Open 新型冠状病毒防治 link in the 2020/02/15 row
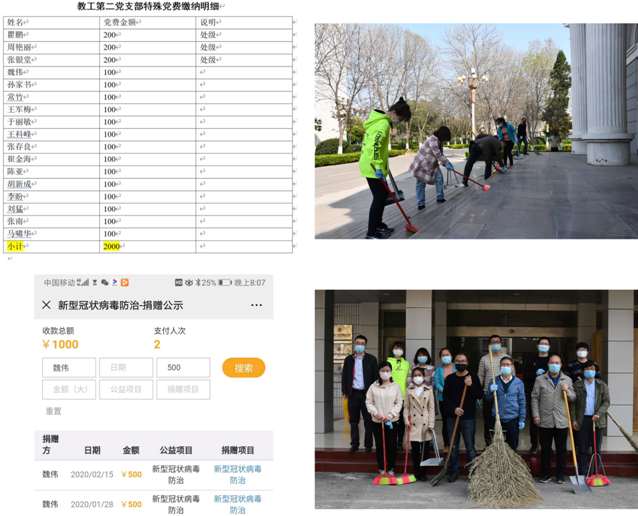 (237, 474)
